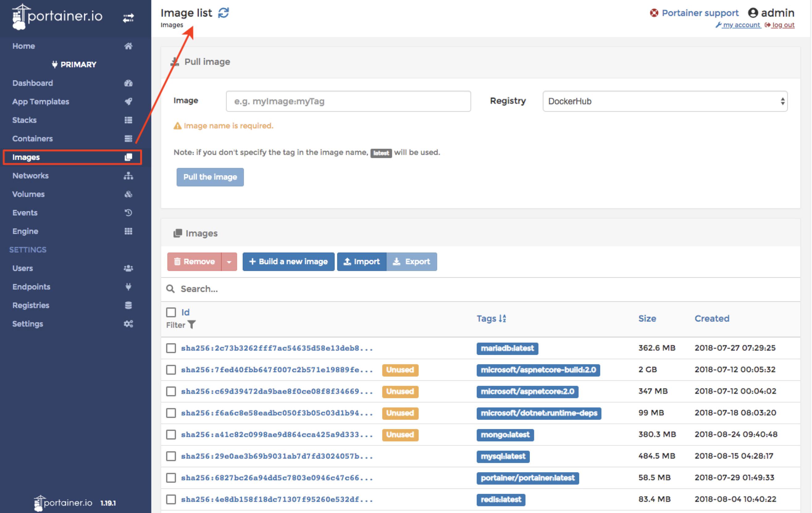This screenshot has width=812, height=513.
Task: Click the Build a new image button
Action: tap(287, 261)
